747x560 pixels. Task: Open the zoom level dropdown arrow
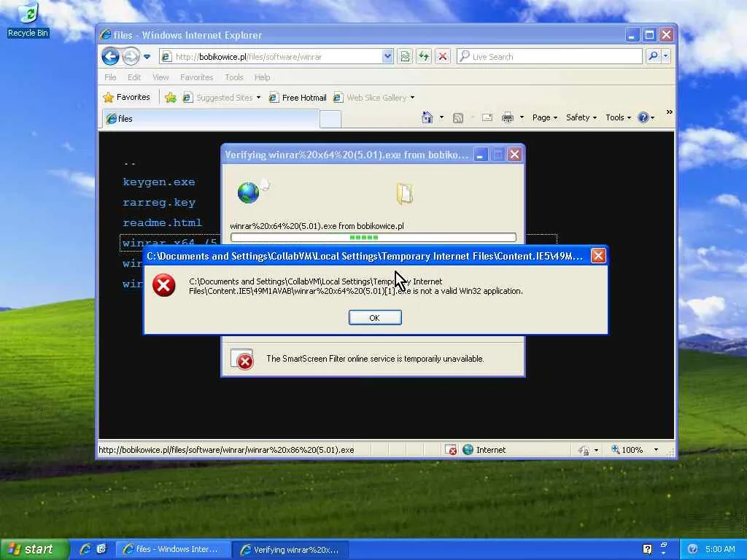(x=656, y=449)
